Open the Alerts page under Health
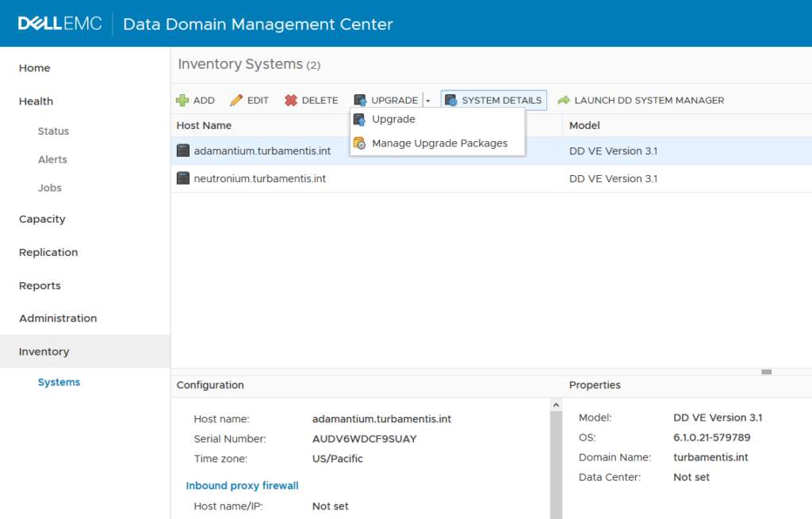This screenshot has height=519, width=812. [x=52, y=159]
